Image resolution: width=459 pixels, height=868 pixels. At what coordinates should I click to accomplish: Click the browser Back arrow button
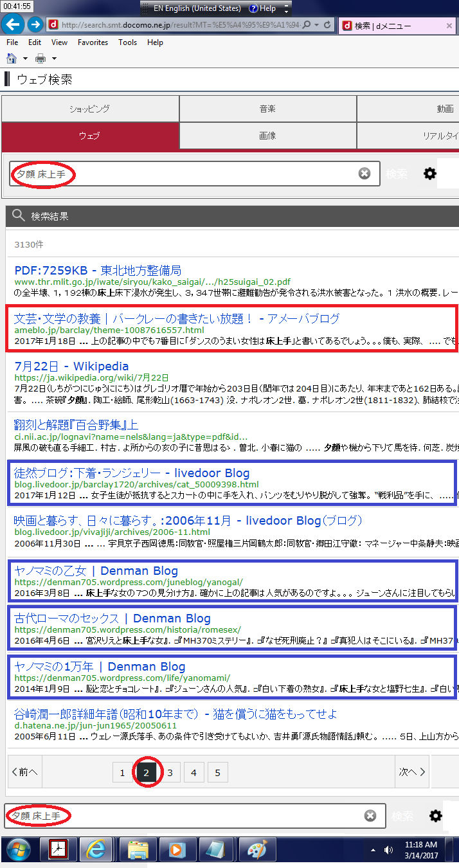click(x=13, y=24)
